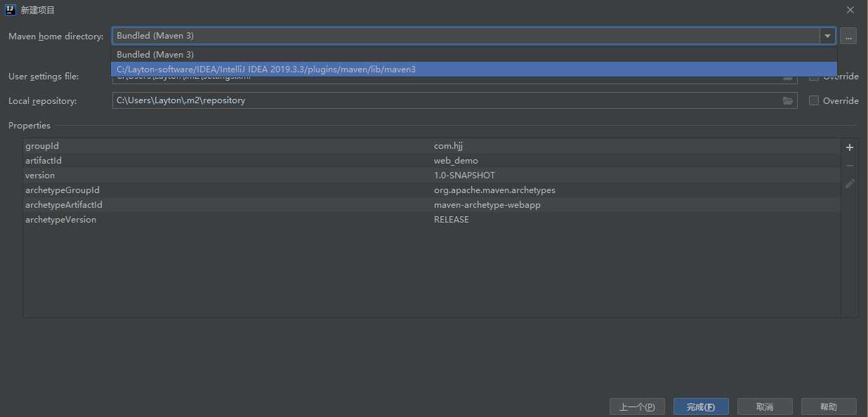Click the value org.apache.maven.archetypes
The width and height of the screenshot is (868, 417).
click(x=494, y=190)
